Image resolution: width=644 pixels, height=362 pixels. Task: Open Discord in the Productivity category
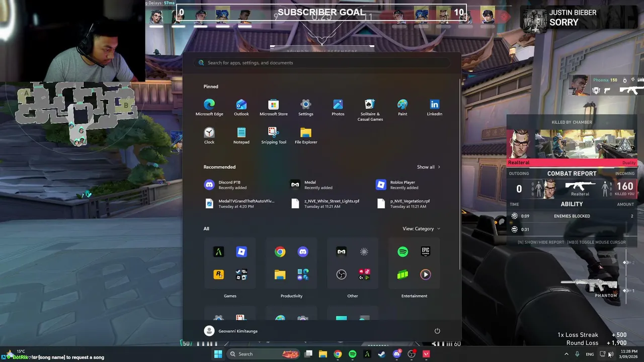pyautogui.click(x=303, y=252)
